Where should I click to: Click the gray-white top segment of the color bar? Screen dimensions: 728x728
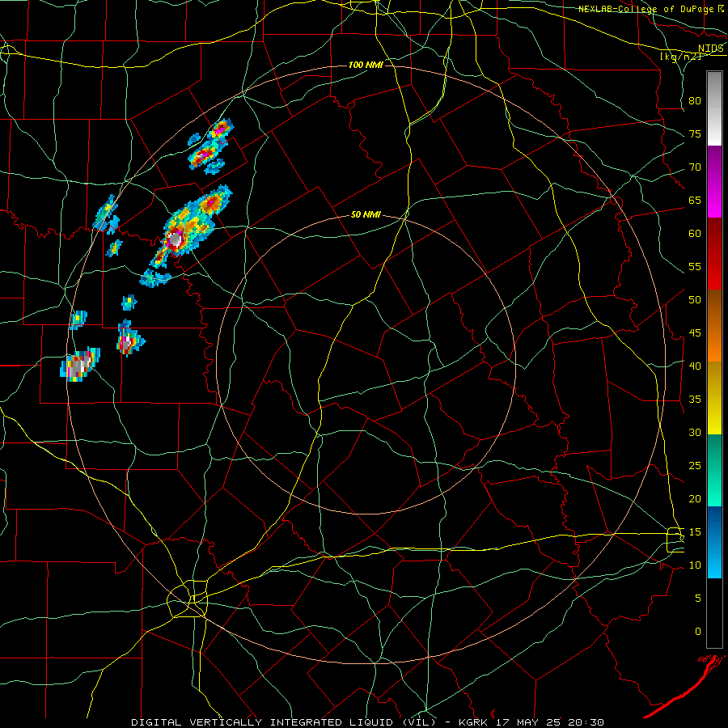pos(714,108)
